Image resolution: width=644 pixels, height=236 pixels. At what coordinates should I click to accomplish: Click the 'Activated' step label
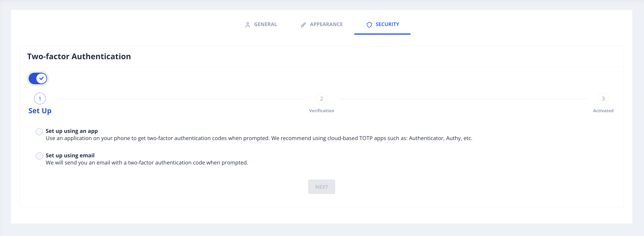pos(603,111)
